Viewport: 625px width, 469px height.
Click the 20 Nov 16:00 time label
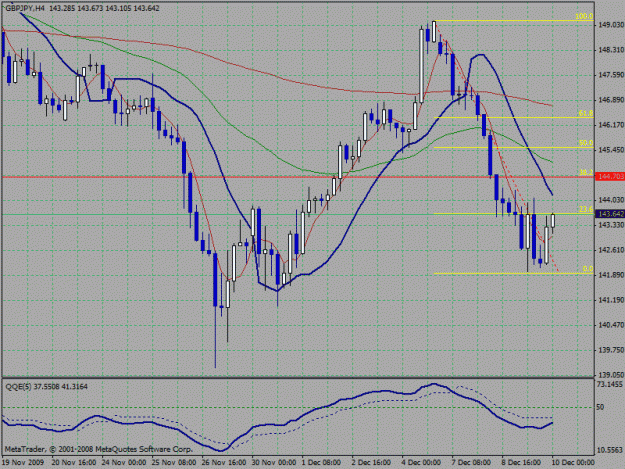pyautogui.click(x=74, y=463)
